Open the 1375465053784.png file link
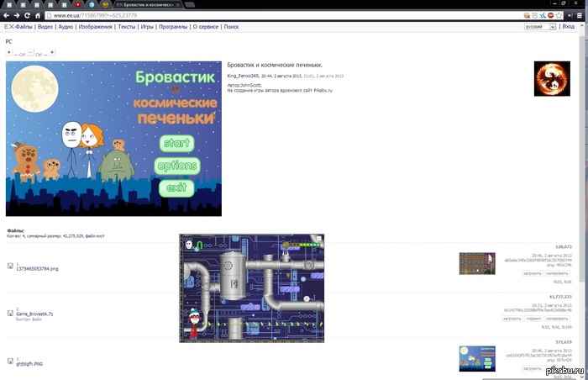The height and width of the screenshot is (380, 588). 38,269
